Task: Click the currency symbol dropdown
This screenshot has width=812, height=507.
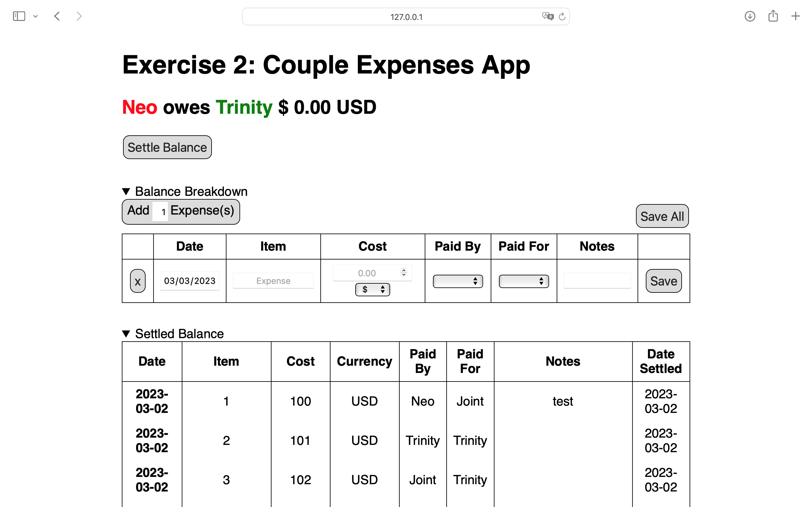Action: point(372,289)
